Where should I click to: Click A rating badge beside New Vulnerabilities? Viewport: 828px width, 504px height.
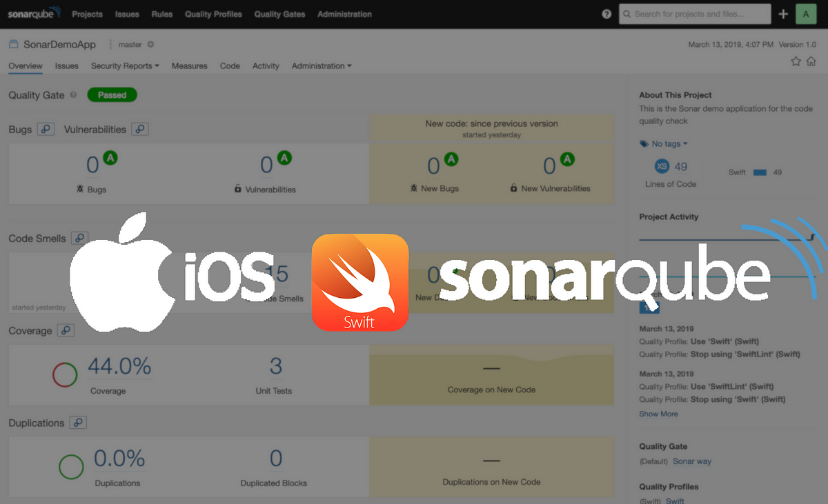(x=567, y=159)
